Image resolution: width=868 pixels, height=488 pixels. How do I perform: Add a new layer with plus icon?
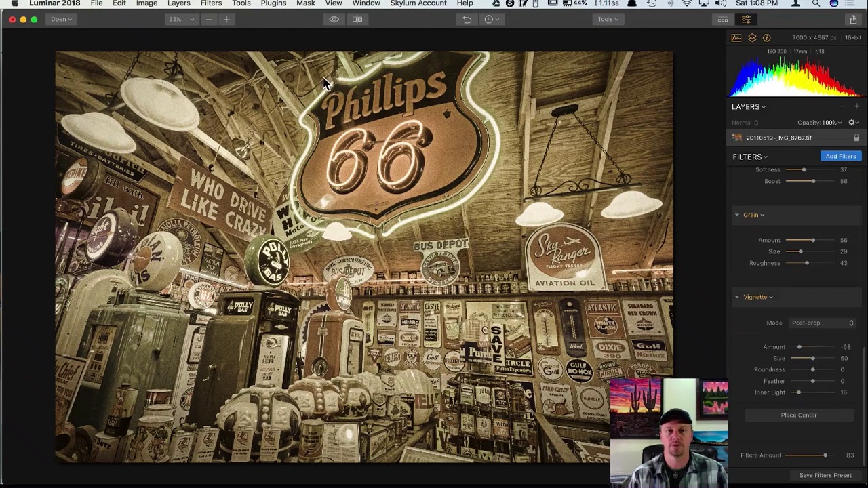856,106
